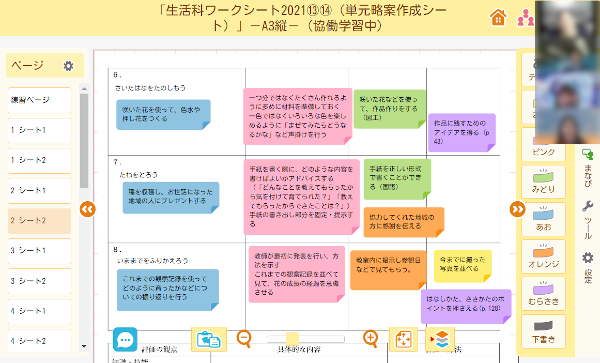This screenshot has height=363, width=600.
Task: Open the ツール wrench tab
Action: click(587, 219)
